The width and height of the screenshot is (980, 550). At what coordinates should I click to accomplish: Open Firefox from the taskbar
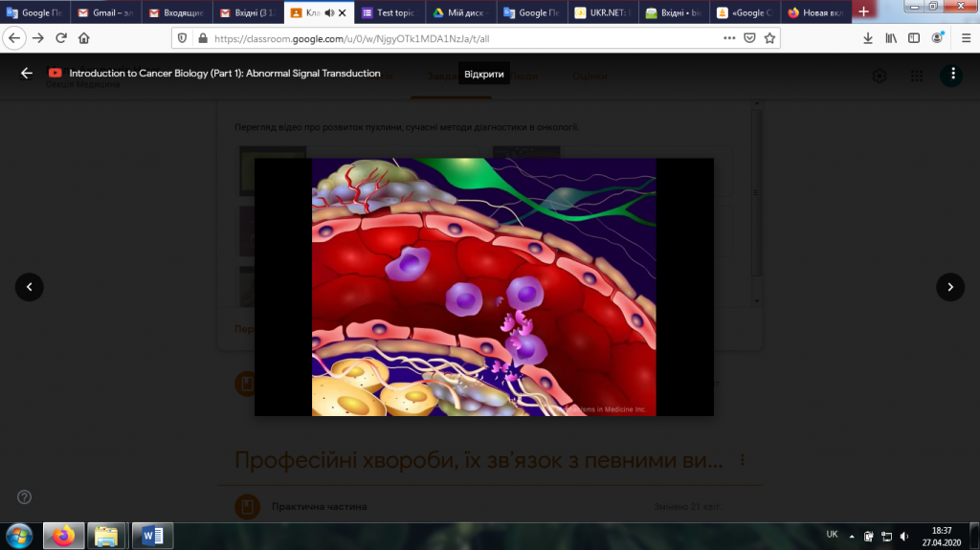click(x=63, y=536)
